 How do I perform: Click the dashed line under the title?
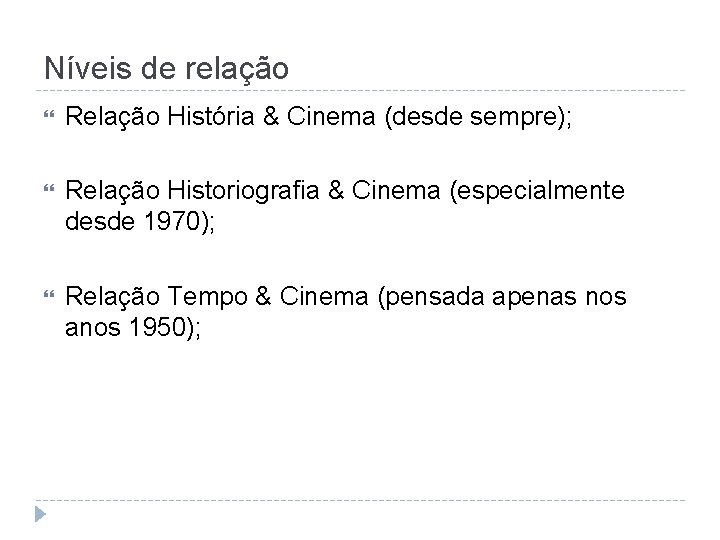(360, 90)
